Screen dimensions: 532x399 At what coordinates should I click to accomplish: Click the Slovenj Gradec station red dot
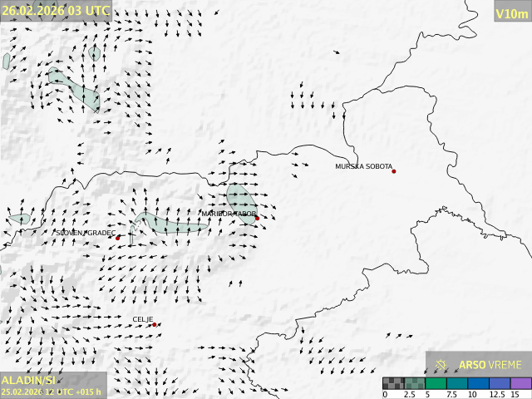[118, 238]
